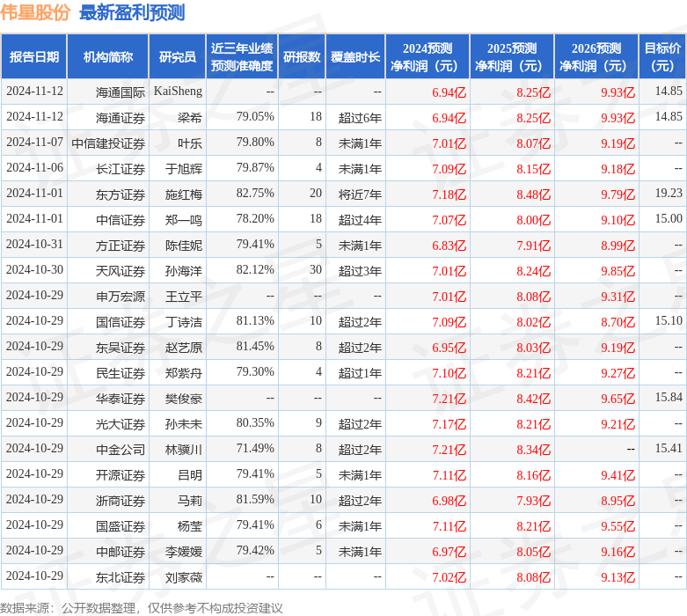The height and width of the screenshot is (616, 687).
Task: Click the 机构简称 column header
Action: pos(108,57)
